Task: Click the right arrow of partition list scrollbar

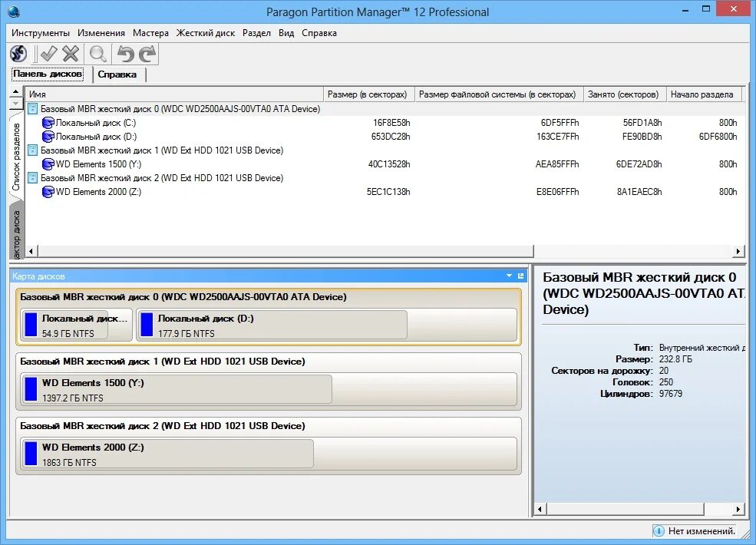Action: pos(738,251)
